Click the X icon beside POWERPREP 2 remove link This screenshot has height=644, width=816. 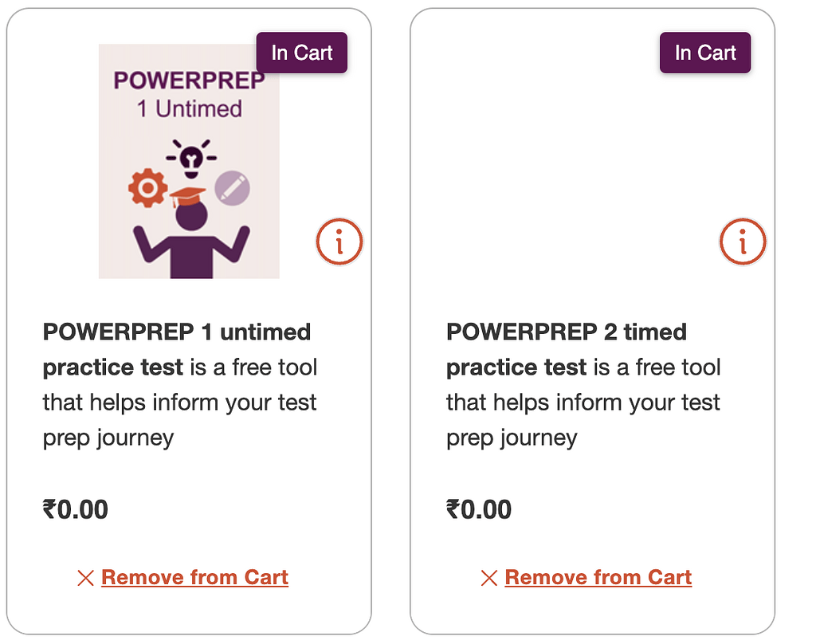[489, 578]
